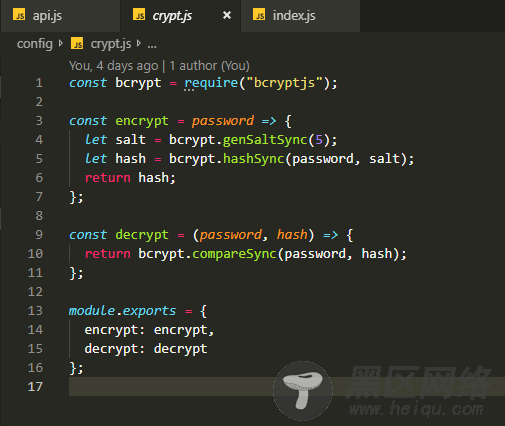Screen dimensions: 505x426
Task: Click the module.exports keyword
Action: point(122,311)
